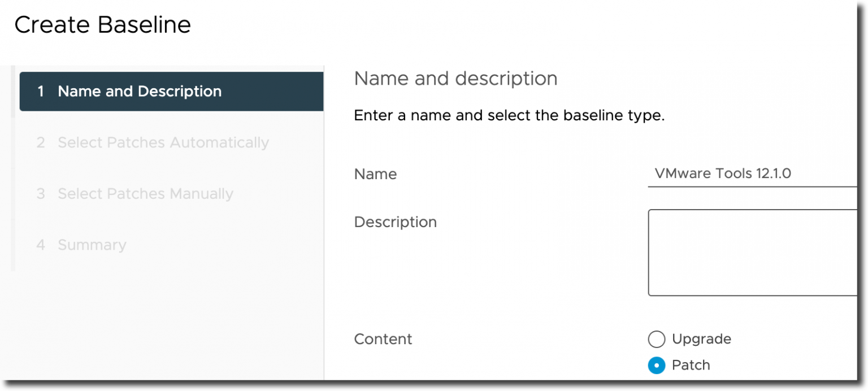Click the Patch option label text

(691, 365)
